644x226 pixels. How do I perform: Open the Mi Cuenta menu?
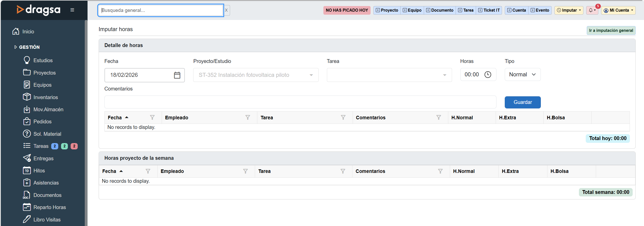(x=618, y=10)
